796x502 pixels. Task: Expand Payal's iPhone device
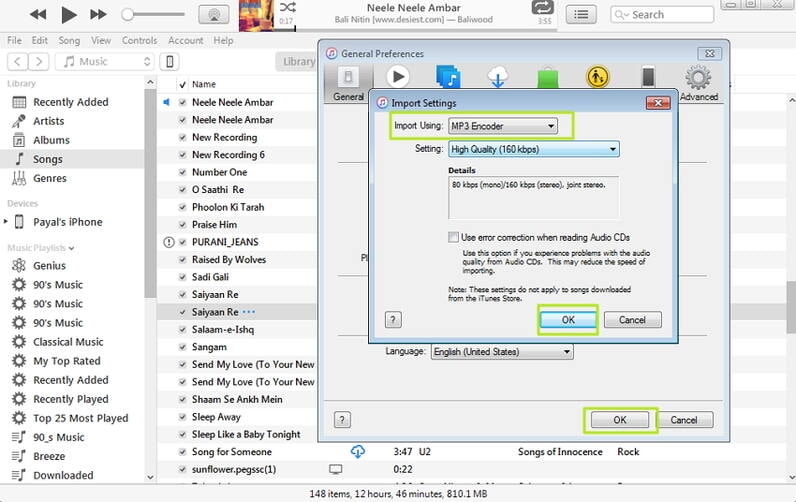point(6,221)
